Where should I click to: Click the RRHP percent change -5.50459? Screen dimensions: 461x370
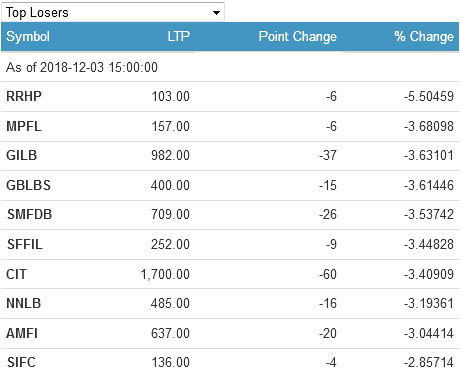(429, 96)
